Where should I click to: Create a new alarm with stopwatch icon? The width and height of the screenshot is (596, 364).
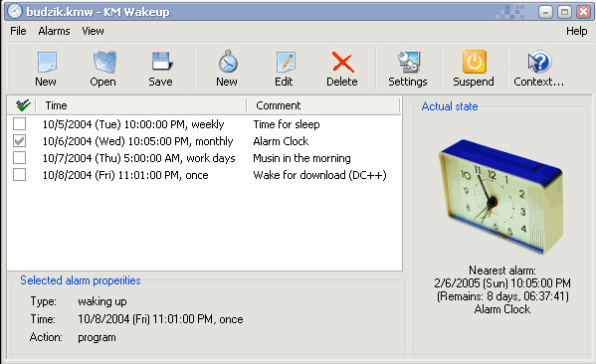point(228,62)
